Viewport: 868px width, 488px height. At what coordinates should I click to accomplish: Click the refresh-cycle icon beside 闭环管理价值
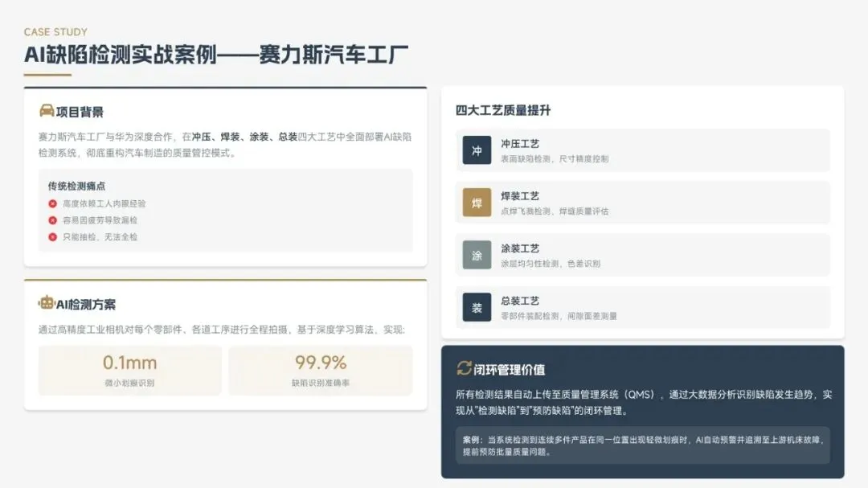[x=464, y=368]
